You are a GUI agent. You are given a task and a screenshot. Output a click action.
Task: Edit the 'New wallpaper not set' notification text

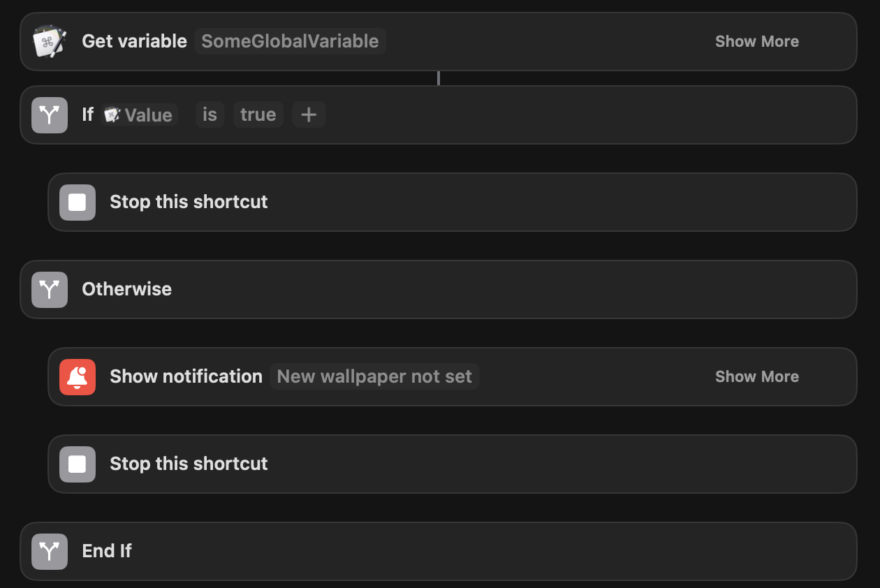coord(374,376)
